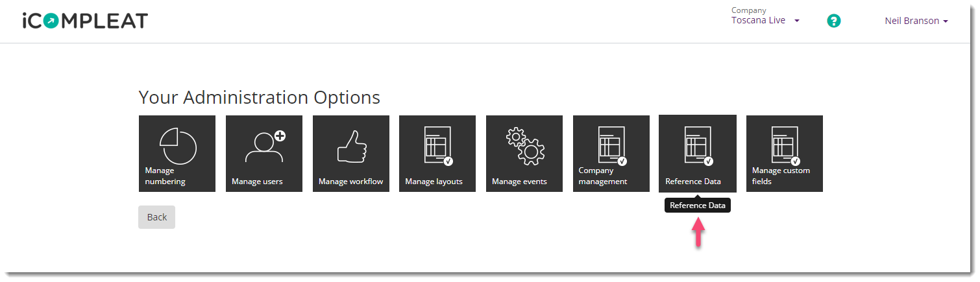Click the Your Administration Options heading
The width and height of the screenshot is (980, 282).
(260, 97)
